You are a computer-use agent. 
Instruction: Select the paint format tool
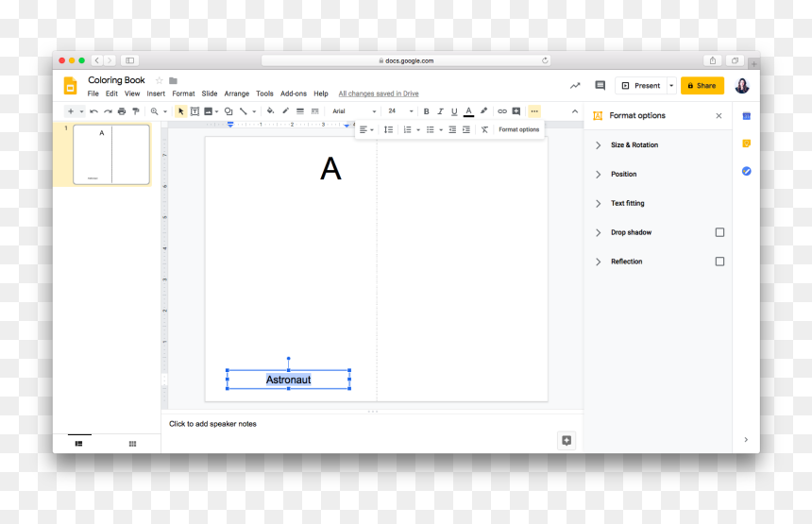[136, 111]
